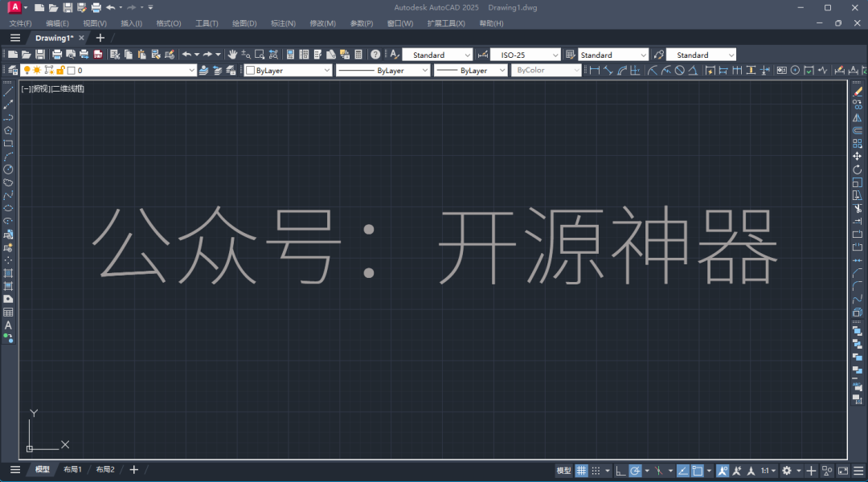Open the 绘图(D) menu
This screenshot has width=868, height=482.
244,23
